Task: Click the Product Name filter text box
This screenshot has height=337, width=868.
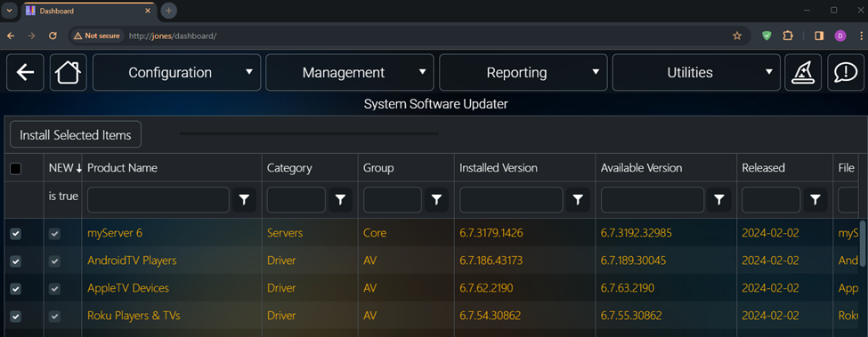Action: click(x=158, y=200)
